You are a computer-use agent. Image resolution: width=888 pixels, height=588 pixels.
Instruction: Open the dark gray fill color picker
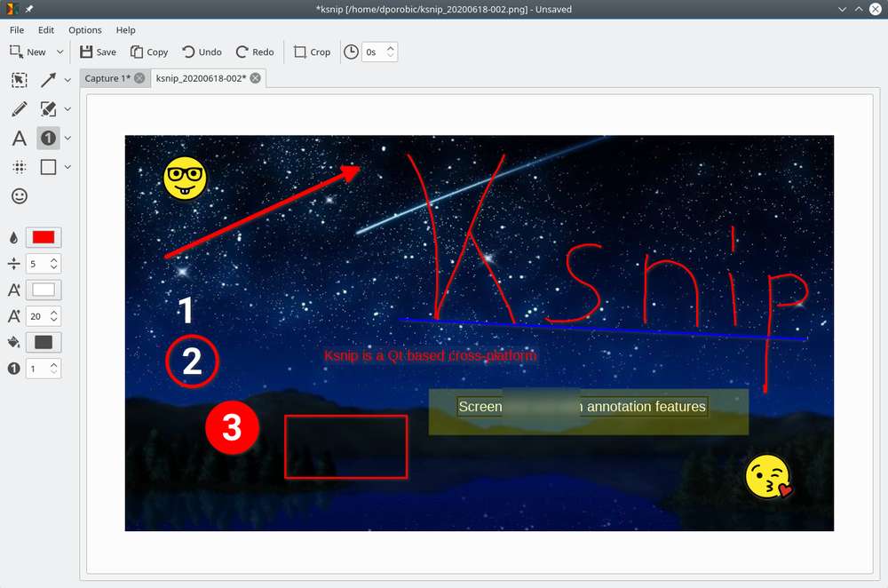(44, 342)
